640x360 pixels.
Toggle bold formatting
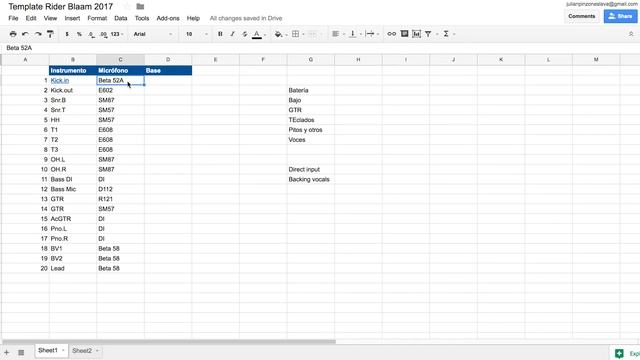click(220, 34)
